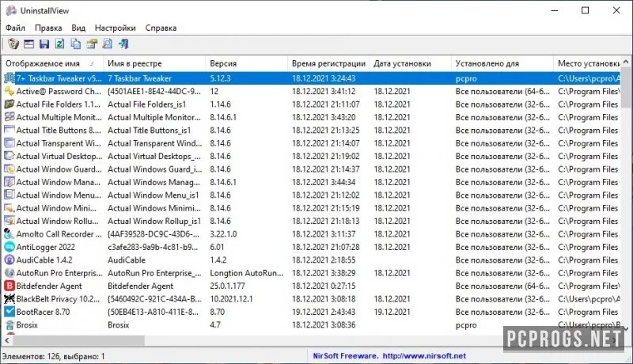Click the Actual Window Guard row icon
633x364 pixels.
coord(9,169)
